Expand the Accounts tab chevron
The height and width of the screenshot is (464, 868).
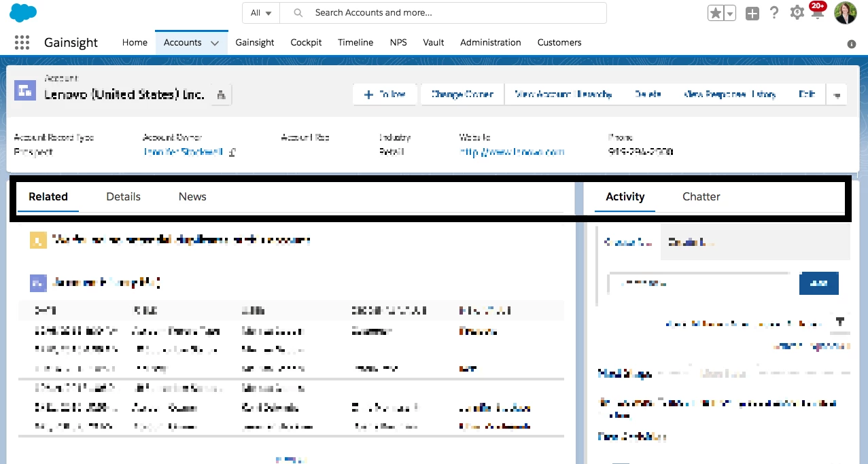pos(215,43)
